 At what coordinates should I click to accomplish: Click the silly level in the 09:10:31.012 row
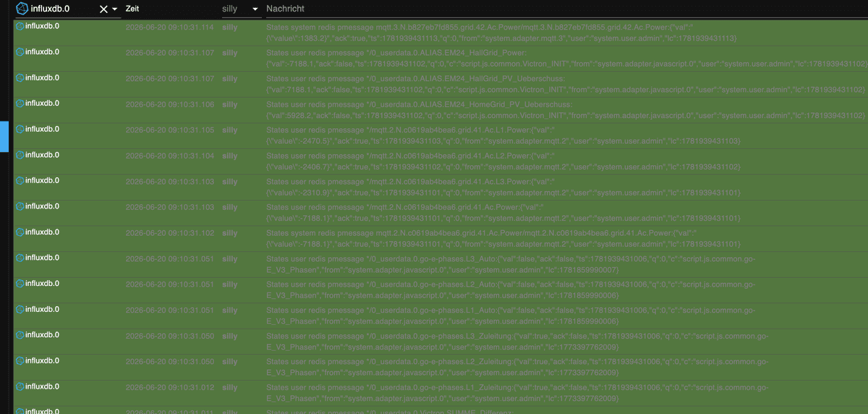229,388
